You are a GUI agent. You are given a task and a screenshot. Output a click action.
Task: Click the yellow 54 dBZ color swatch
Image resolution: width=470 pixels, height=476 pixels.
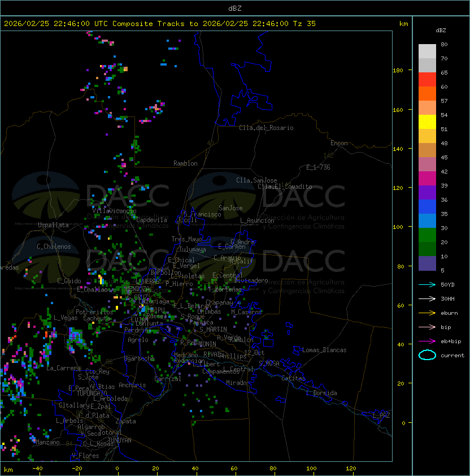427,122
